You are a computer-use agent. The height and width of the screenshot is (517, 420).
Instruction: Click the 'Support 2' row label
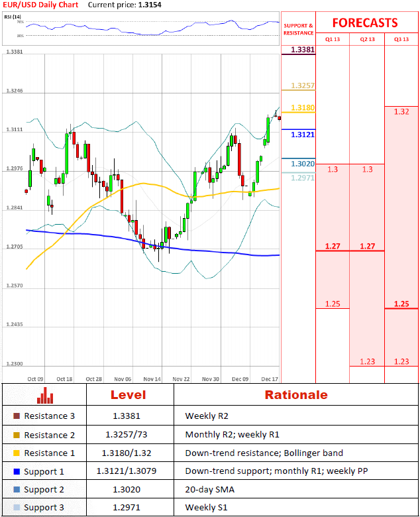tap(44, 490)
